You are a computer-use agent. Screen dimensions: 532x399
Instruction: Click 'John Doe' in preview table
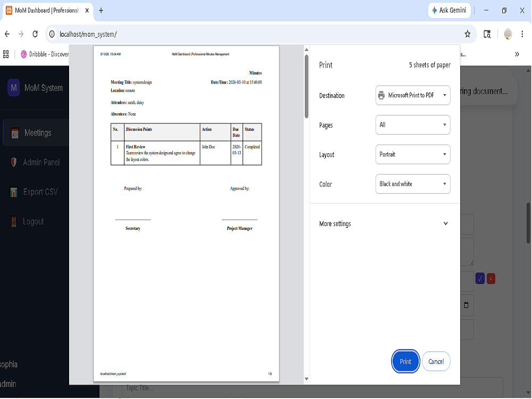click(209, 147)
